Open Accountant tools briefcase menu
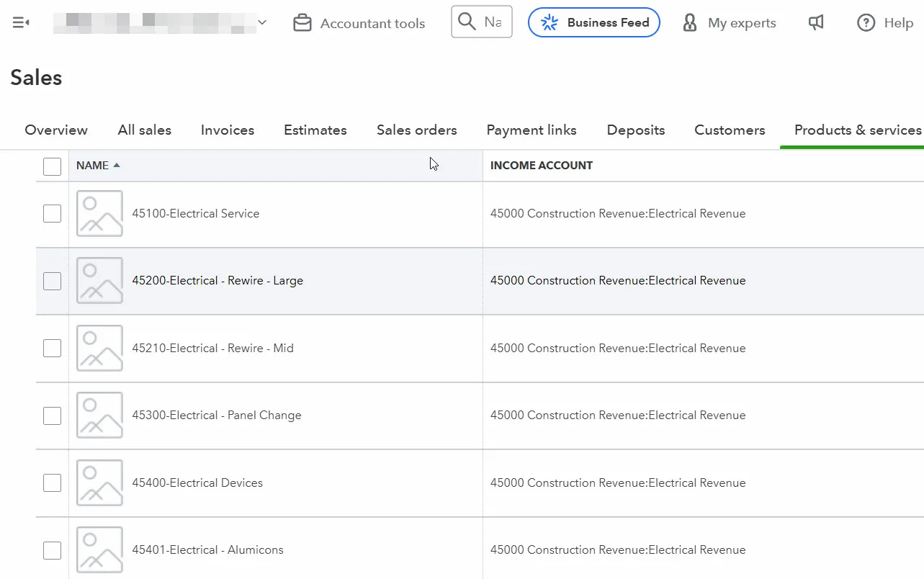The width and height of the screenshot is (924, 579). tap(302, 23)
